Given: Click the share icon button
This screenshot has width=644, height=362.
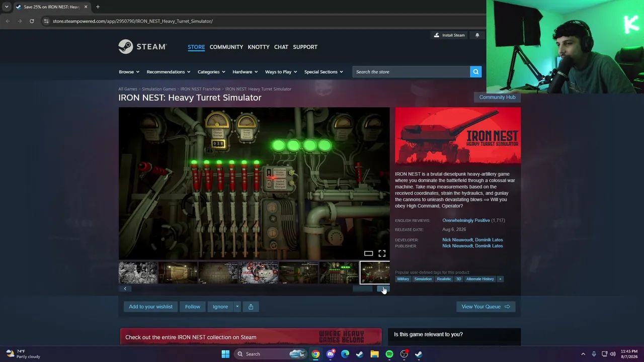Looking at the screenshot, I should pos(251,307).
